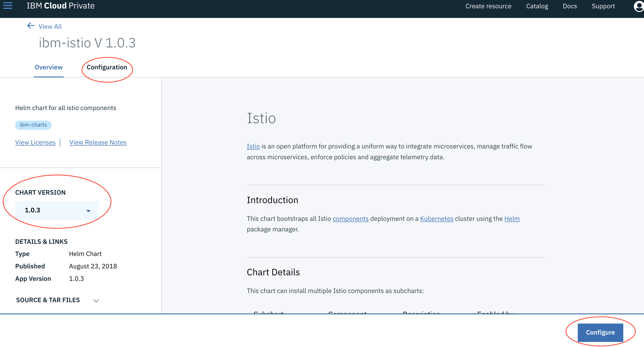This screenshot has height=347, width=644.
Task: Click IBM Cloud Private logo text
Action: pyautogui.click(x=60, y=6)
